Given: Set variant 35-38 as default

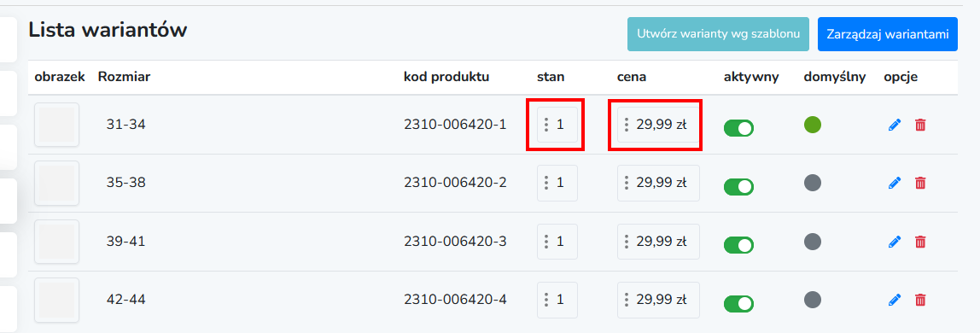Looking at the screenshot, I should 813,183.
